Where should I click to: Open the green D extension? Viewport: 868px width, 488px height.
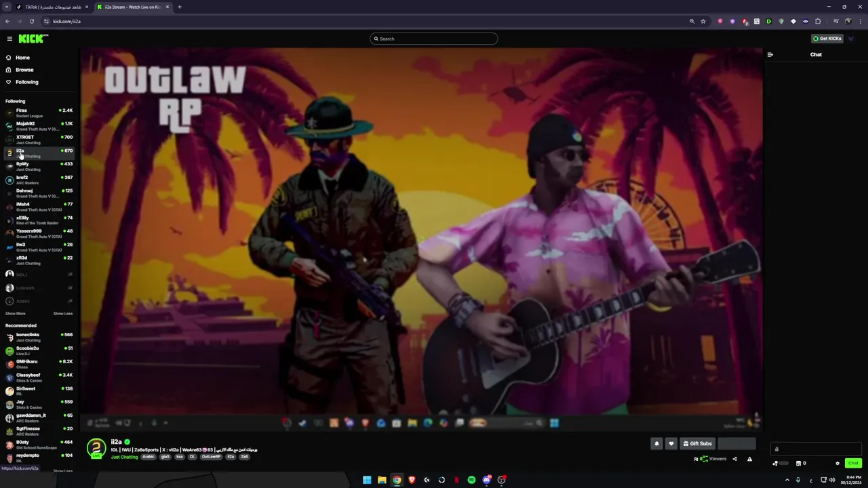(x=769, y=21)
